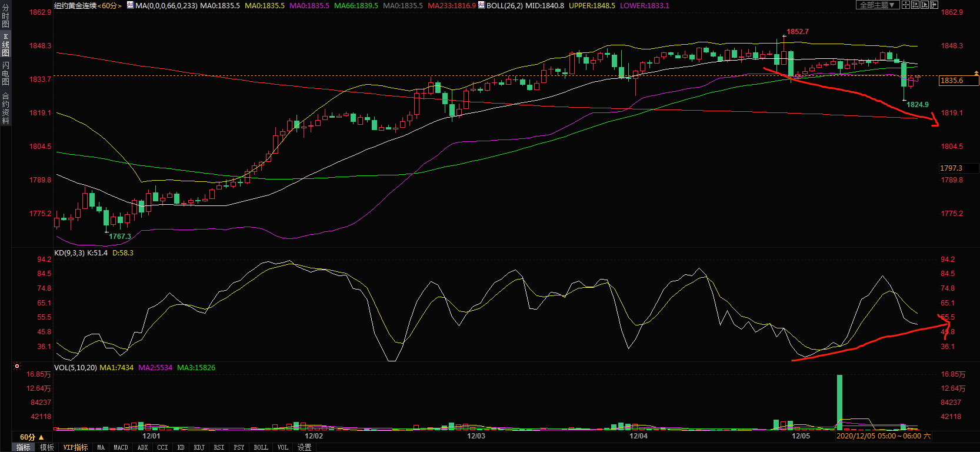Click the 12/01 date marker

(x=151, y=436)
